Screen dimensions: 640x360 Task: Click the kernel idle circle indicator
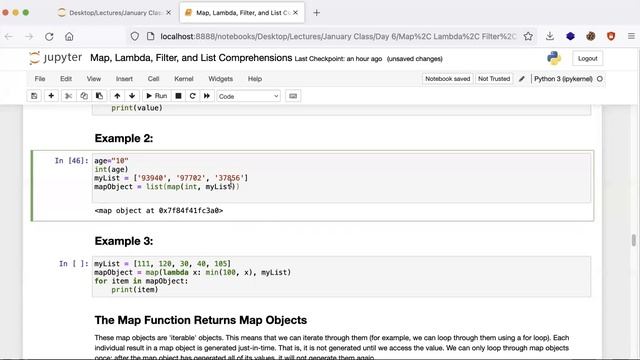click(x=600, y=79)
